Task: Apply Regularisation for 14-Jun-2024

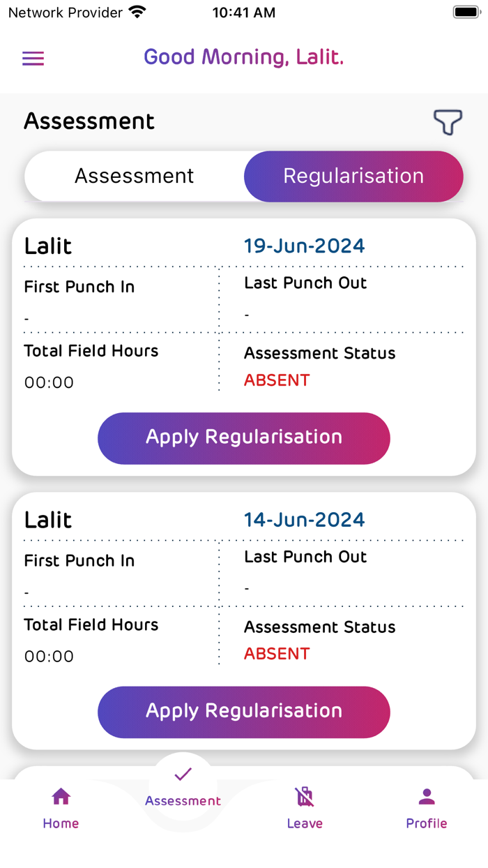Action: 244,712
